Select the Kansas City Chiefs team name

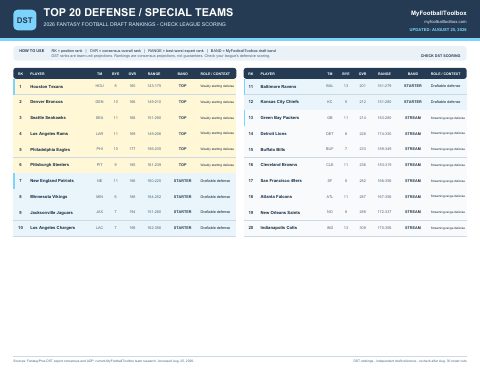(x=279, y=102)
